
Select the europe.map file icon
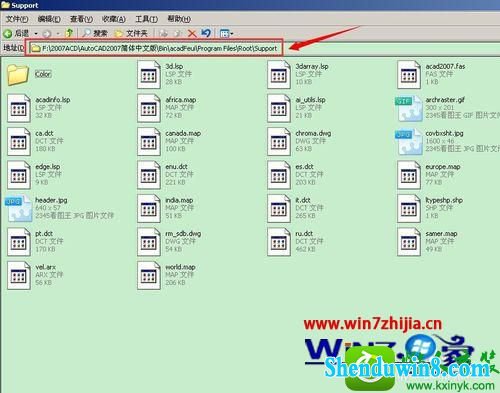[409, 175]
